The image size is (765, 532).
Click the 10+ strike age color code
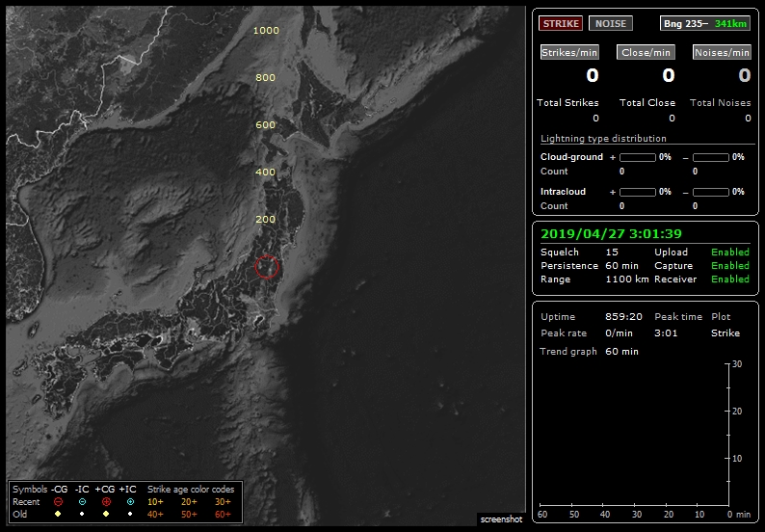click(155, 502)
